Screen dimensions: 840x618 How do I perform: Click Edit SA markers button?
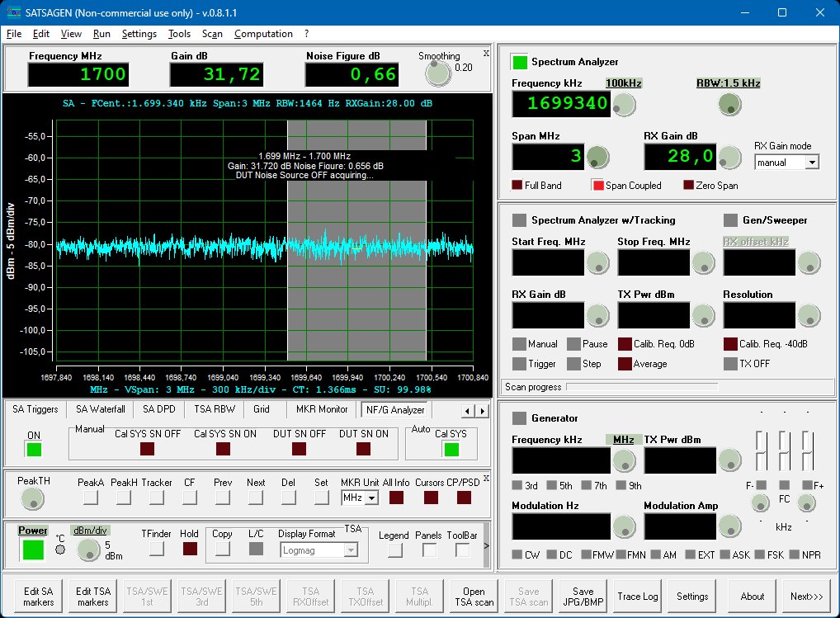[x=39, y=597]
